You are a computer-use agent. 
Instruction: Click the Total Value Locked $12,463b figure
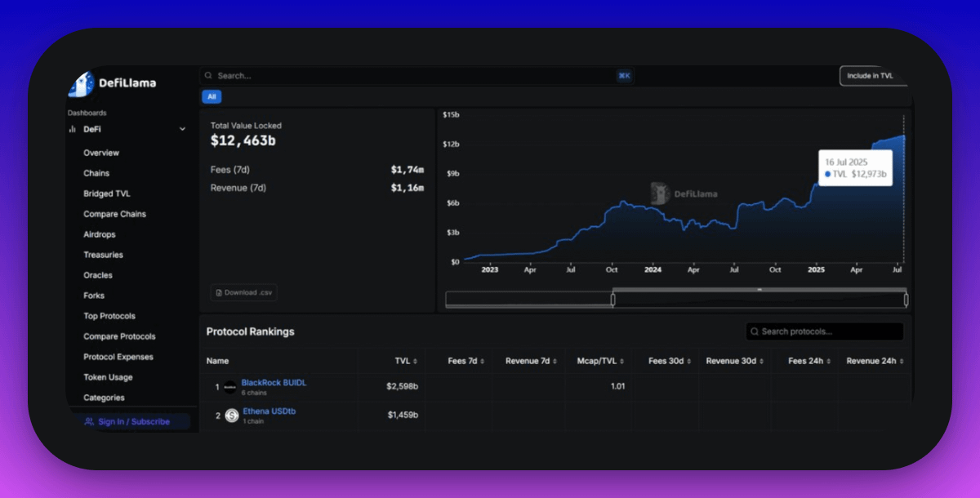pyautogui.click(x=243, y=140)
